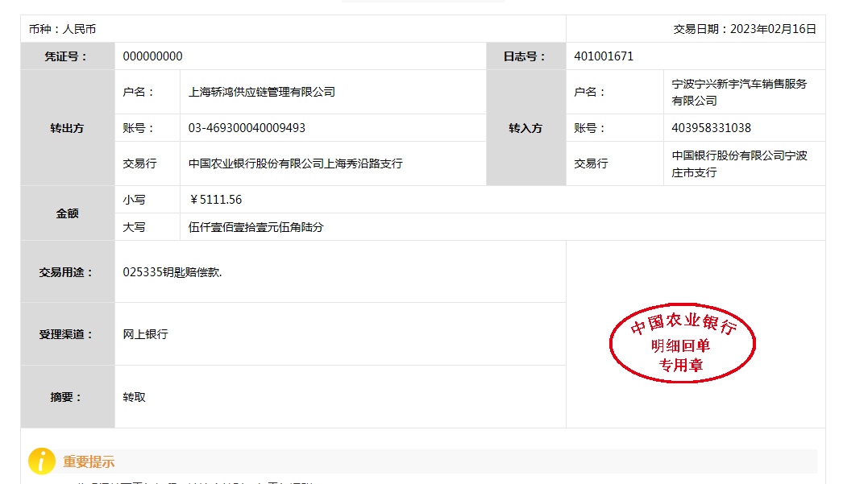The height and width of the screenshot is (484, 868).
Task: Click payee bank 中国银行股份有限公司宁波庄市支行
Action: (x=739, y=163)
